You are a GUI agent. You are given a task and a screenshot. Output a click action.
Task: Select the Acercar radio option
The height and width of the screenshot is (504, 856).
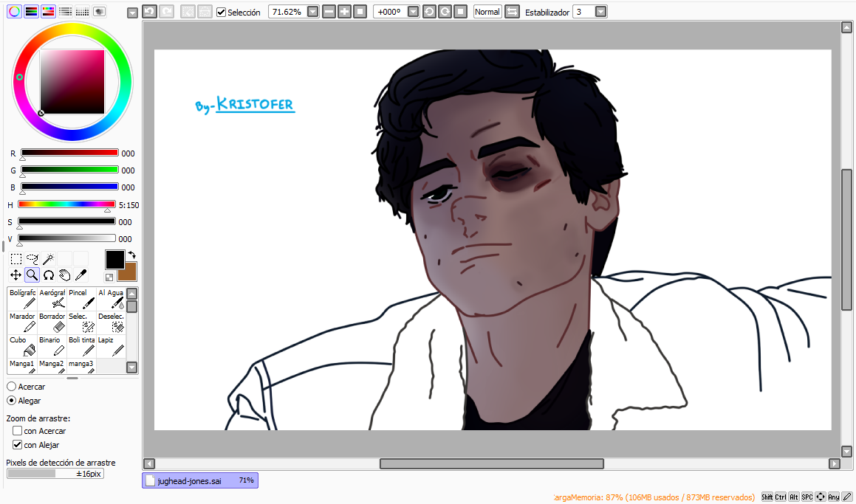coord(12,386)
